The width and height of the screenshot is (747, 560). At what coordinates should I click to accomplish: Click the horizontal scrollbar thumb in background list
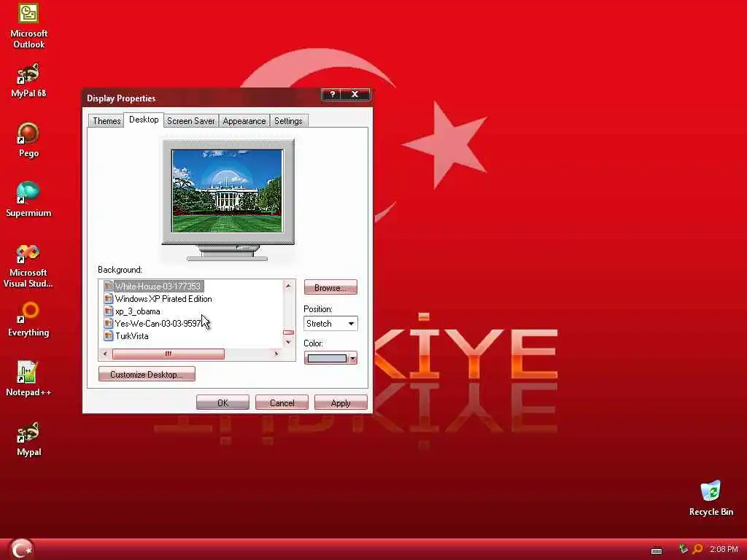click(169, 354)
